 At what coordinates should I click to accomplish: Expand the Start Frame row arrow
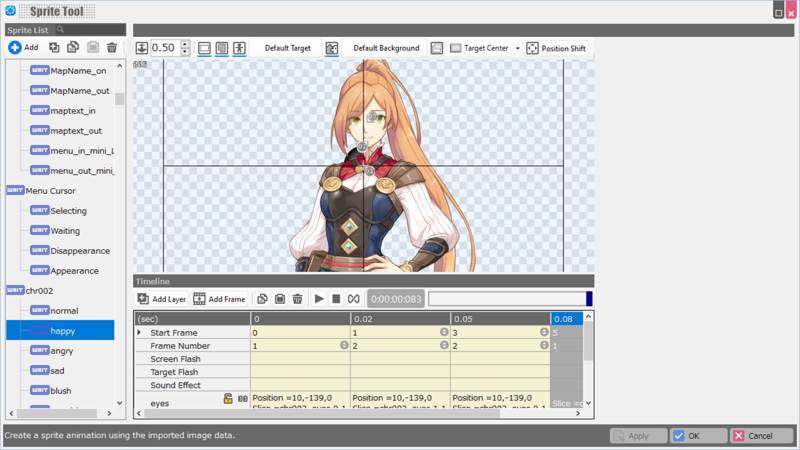point(139,332)
